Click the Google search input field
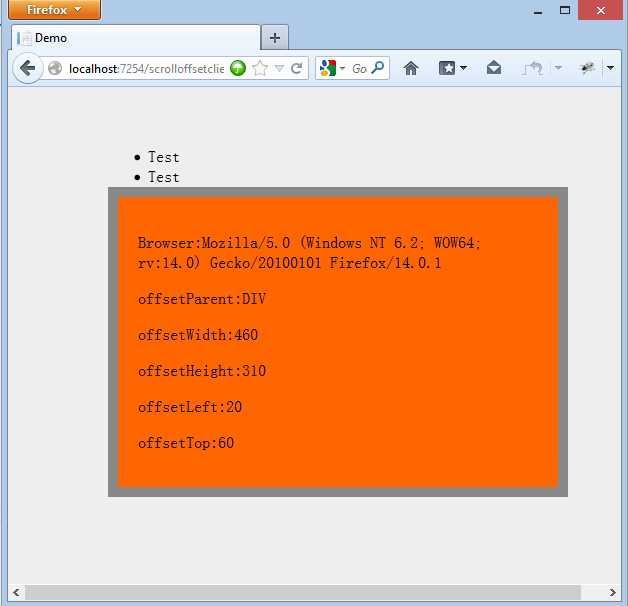The height and width of the screenshot is (606, 628). click(359, 69)
